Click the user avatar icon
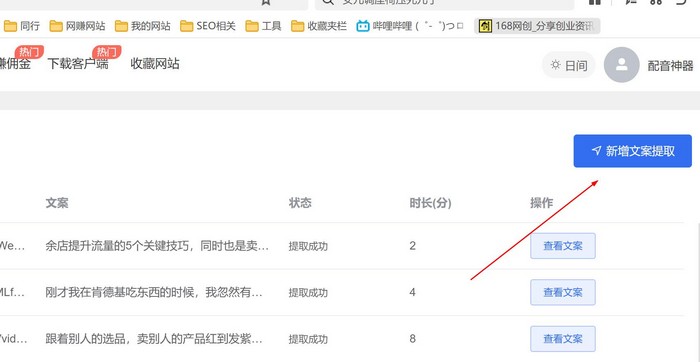 tap(621, 65)
